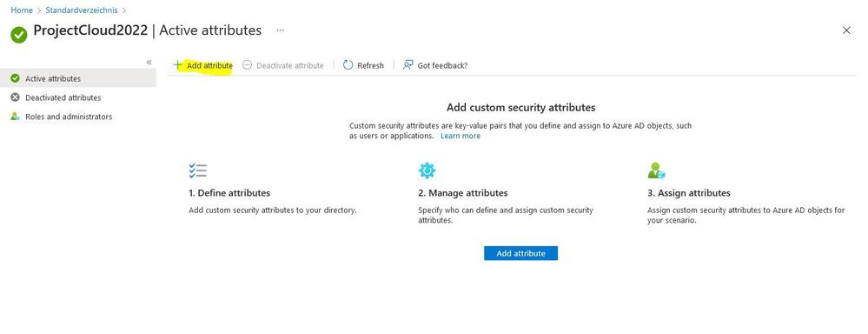Close the Active attributes pane

click(846, 30)
